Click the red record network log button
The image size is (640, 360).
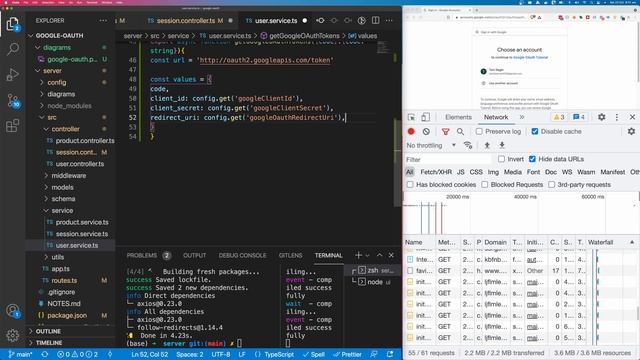pos(411,131)
